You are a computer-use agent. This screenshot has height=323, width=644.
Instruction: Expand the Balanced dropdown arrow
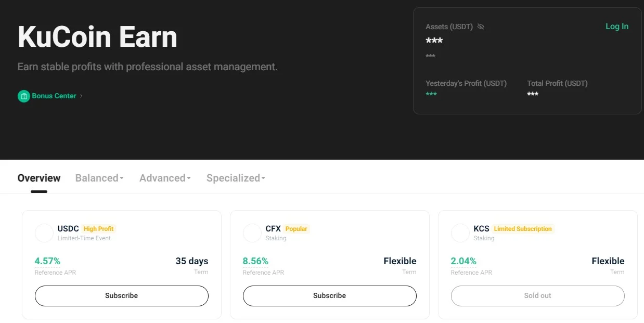[x=122, y=178]
